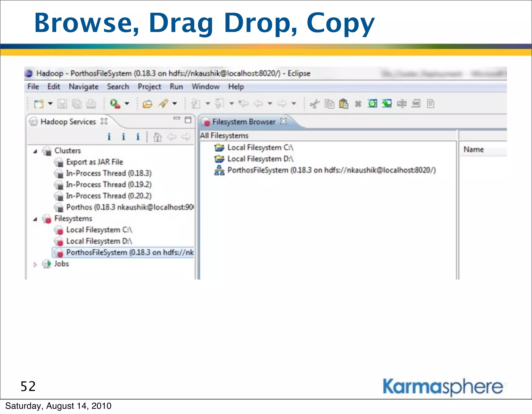
Task: Click the Open folder toolbar icon
Action: click(x=147, y=104)
